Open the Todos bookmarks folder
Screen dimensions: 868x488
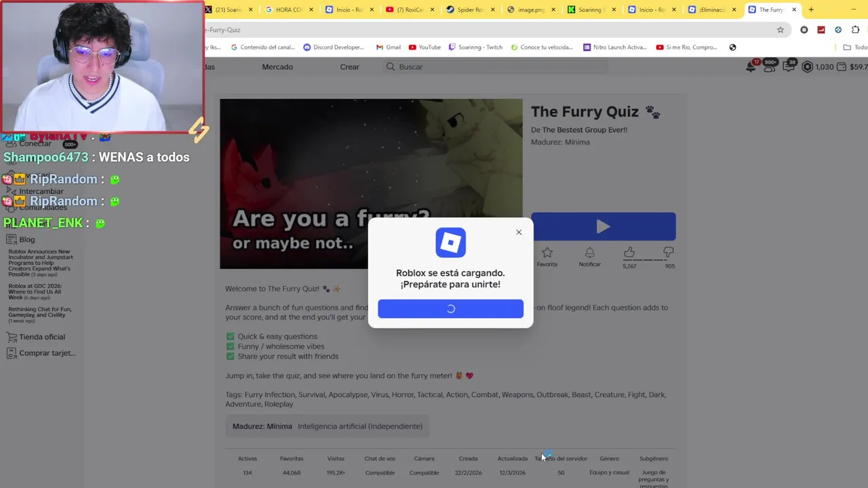tap(855, 47)
